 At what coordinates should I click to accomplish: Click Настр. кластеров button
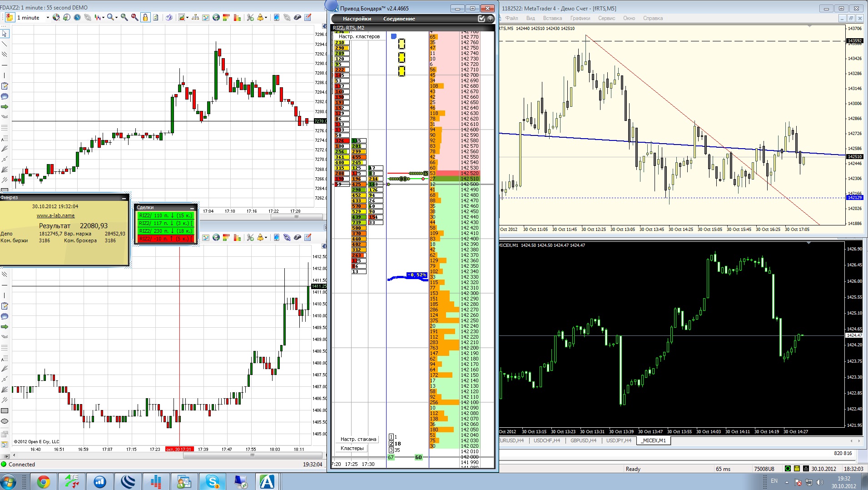(359, 36)
